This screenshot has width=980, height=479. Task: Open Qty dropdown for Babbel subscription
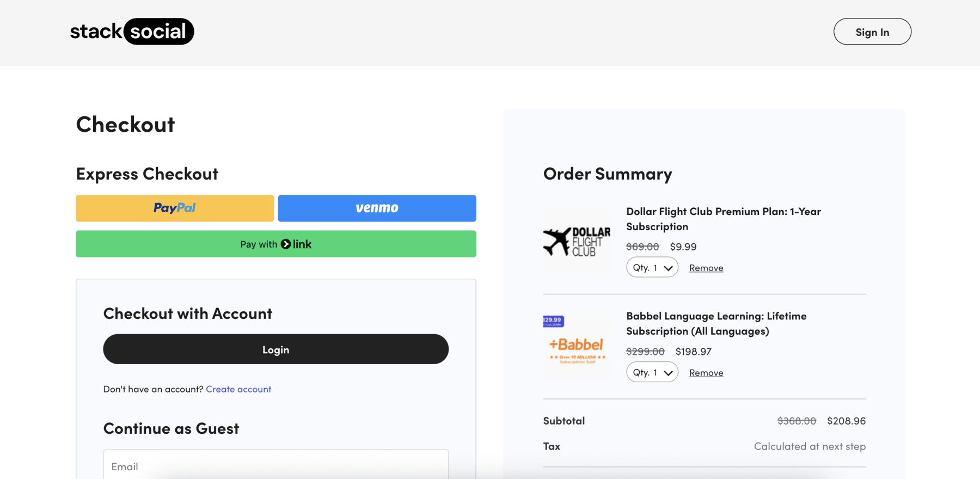652,372
